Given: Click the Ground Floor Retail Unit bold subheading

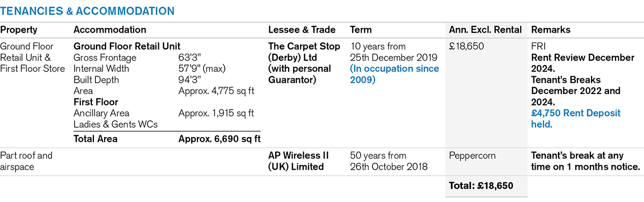Looking at the screenshot, I should pyautogui.click(x=127, y=46).
